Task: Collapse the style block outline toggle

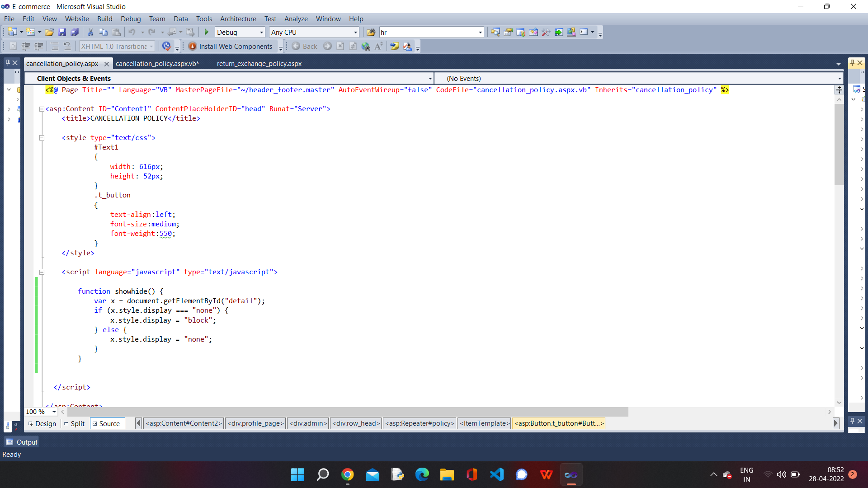Action: (x=42, y=138)
